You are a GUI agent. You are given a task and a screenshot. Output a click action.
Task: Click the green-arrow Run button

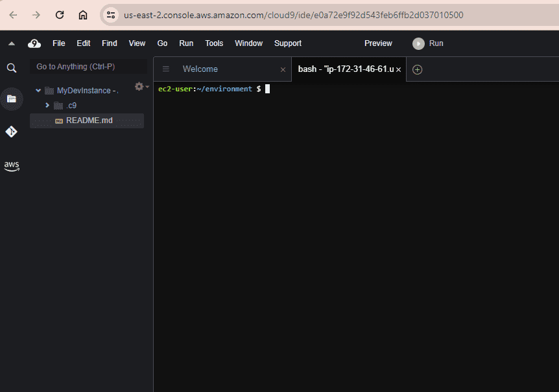tap(428, 43)
